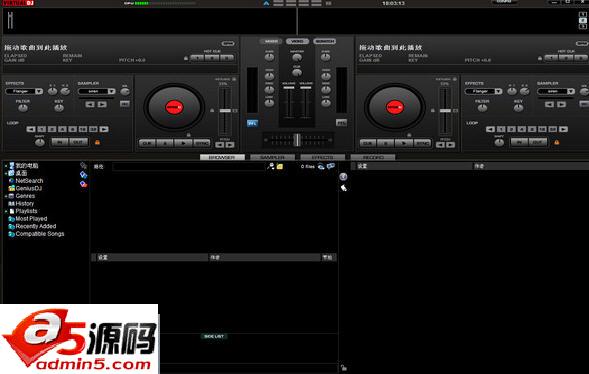Toggle left channel PFL headphone cue

[252, 123]
